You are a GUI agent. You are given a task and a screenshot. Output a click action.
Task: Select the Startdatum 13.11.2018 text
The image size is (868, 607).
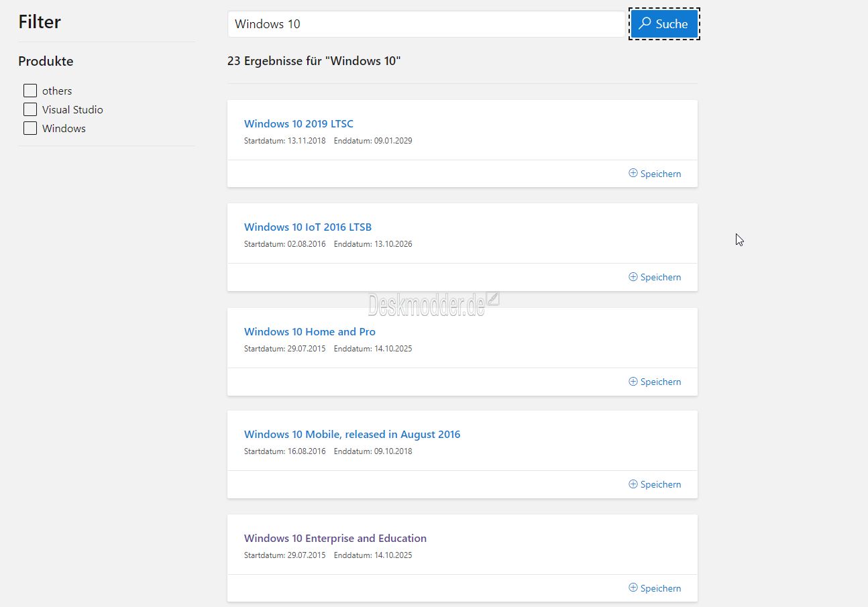click(285, 141)
